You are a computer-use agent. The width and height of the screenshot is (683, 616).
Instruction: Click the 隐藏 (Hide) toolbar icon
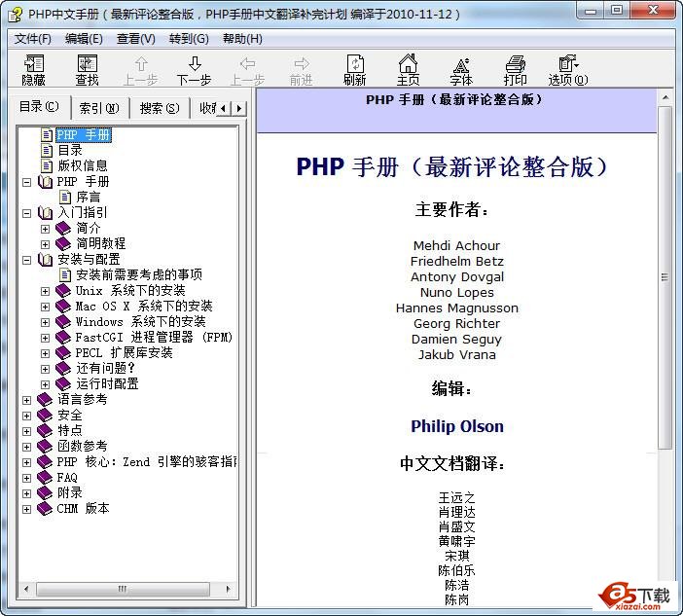pyautogui.click(x=33, y=70)
